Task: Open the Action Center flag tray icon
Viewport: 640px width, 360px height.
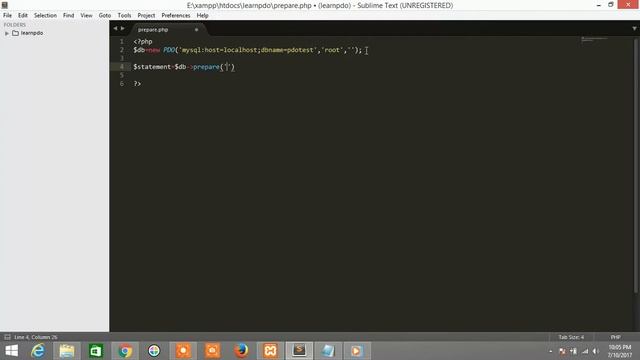Action: [x=562, y=351]
